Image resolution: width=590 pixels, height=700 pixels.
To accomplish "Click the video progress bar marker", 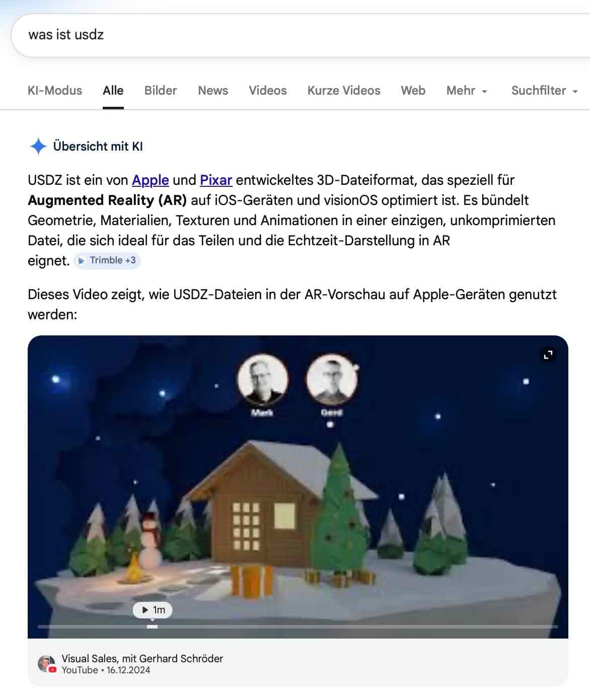I will pyautogui.click(x=153, y=626).
